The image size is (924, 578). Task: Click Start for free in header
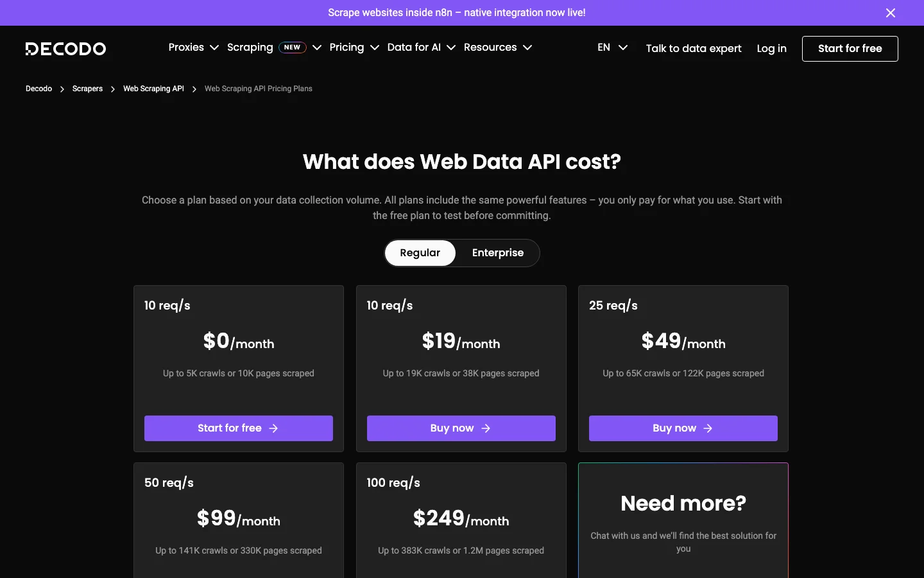coord(850,49)
